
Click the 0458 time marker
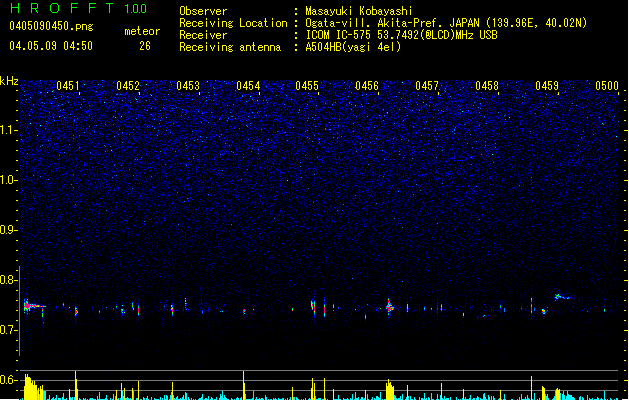[487, 86]
